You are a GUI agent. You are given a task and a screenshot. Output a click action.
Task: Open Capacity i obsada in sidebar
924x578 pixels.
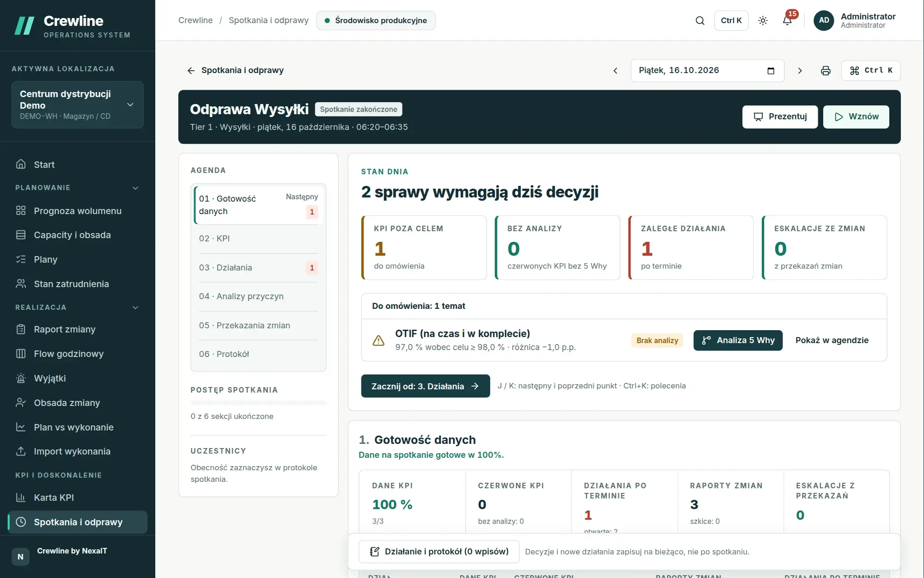[x=78, y=235]
